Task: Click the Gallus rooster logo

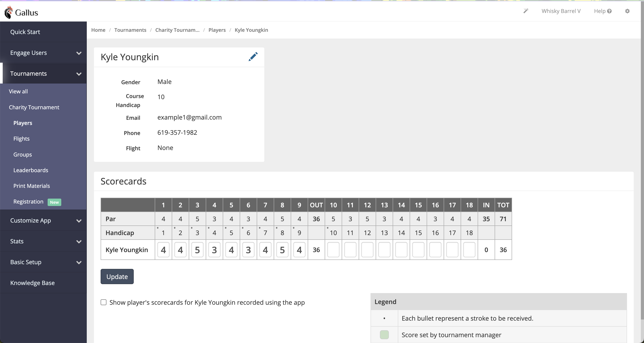Action: coord(8,12)
